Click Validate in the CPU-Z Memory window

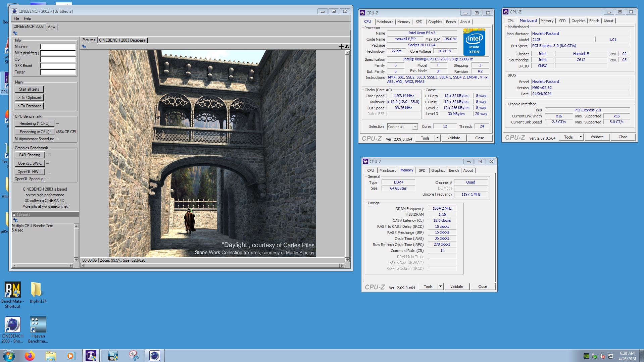[x=457, y=287]
